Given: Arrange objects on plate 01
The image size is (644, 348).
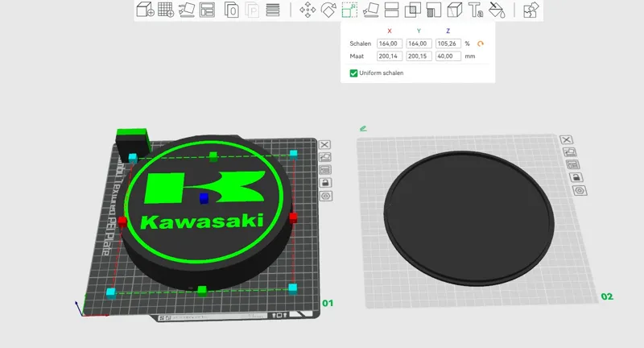Looking at the screenshot, I should 325,170.
